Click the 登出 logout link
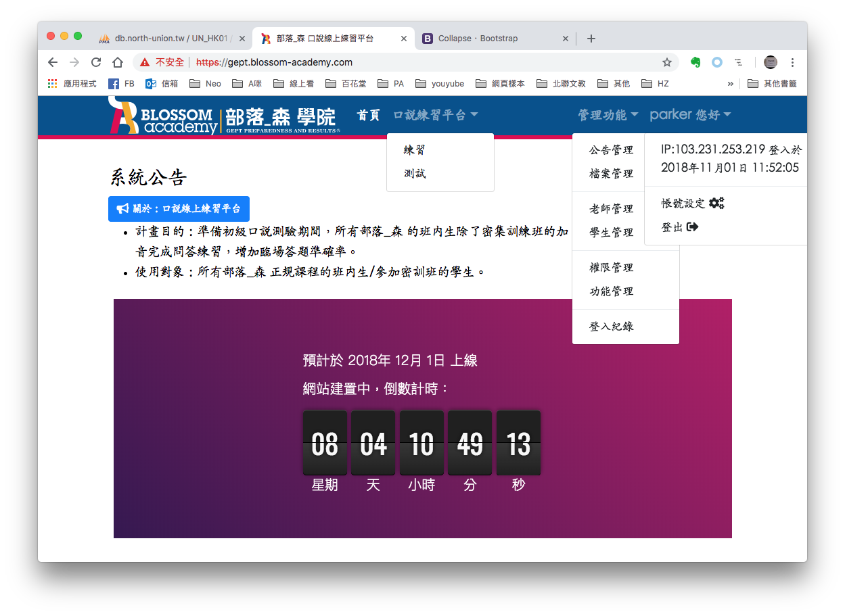845x616 pixels. pos(679,227)
